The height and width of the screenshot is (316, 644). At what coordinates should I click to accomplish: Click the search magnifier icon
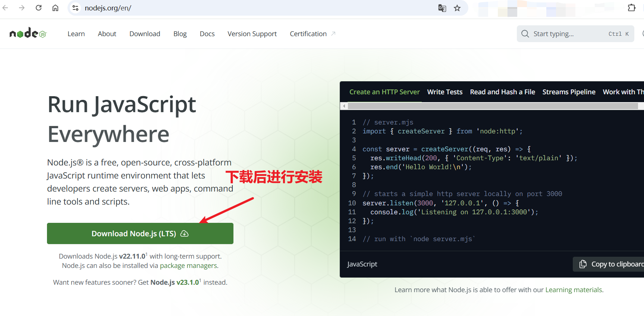[x=525, y=34]
